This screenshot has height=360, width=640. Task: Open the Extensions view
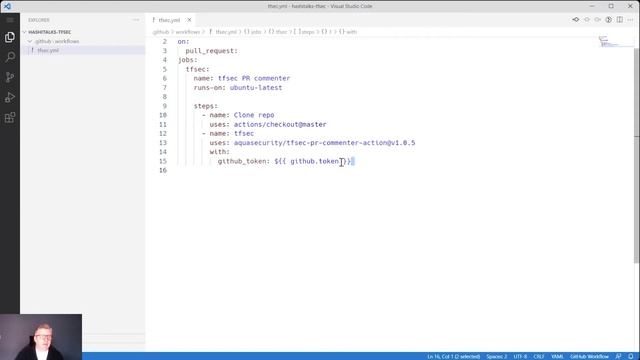click(10, 118)
